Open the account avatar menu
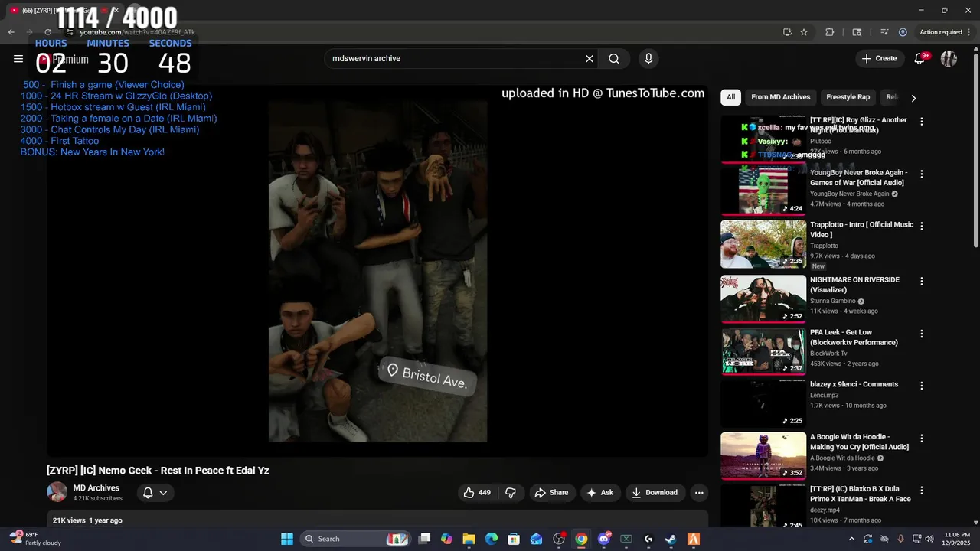This screenshot has width=980, height=551. 949,59
